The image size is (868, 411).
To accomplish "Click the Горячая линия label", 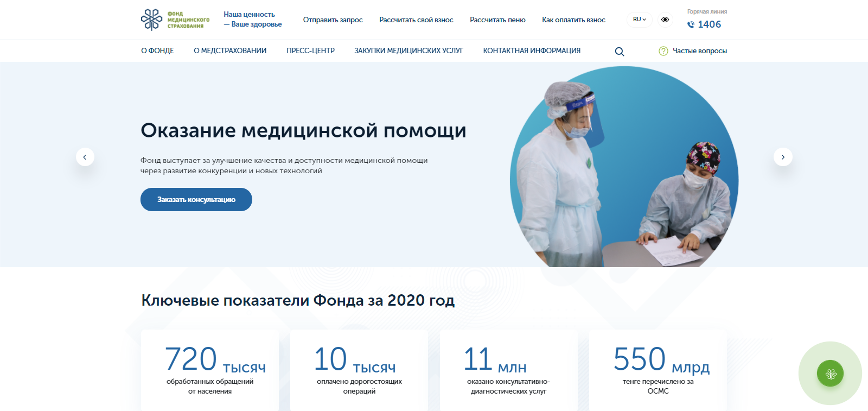I will tap(707, 11).
